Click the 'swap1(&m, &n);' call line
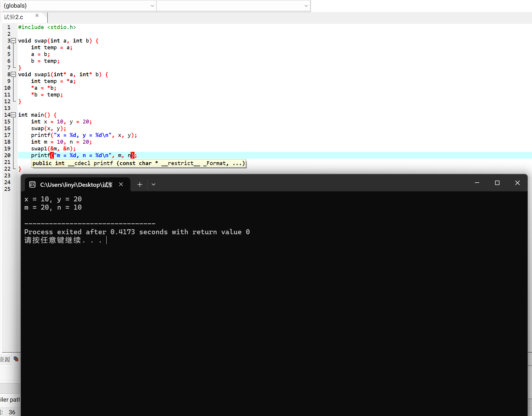The image size is (532, 416). pos(53,149)
